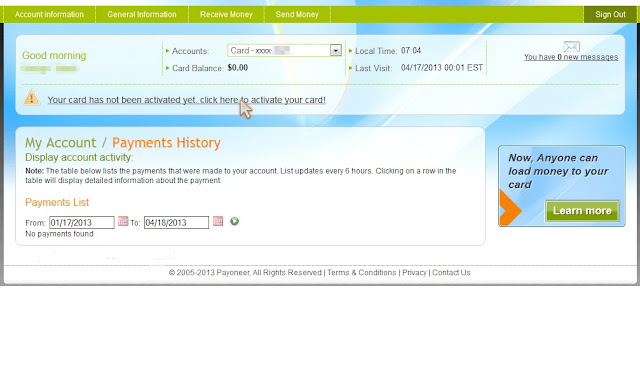The image size is (640, 384).
Task: Click the 'Now, Anyone can load money' banner text
Action: point(558,171)
